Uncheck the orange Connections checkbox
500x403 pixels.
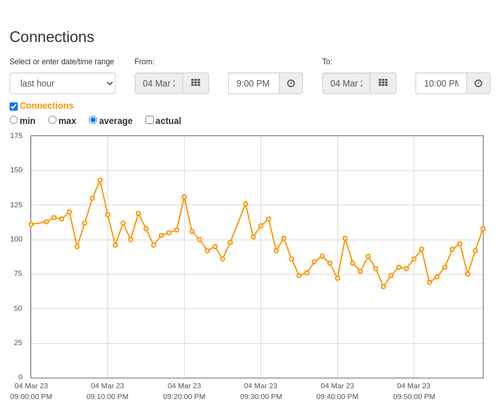14,106
